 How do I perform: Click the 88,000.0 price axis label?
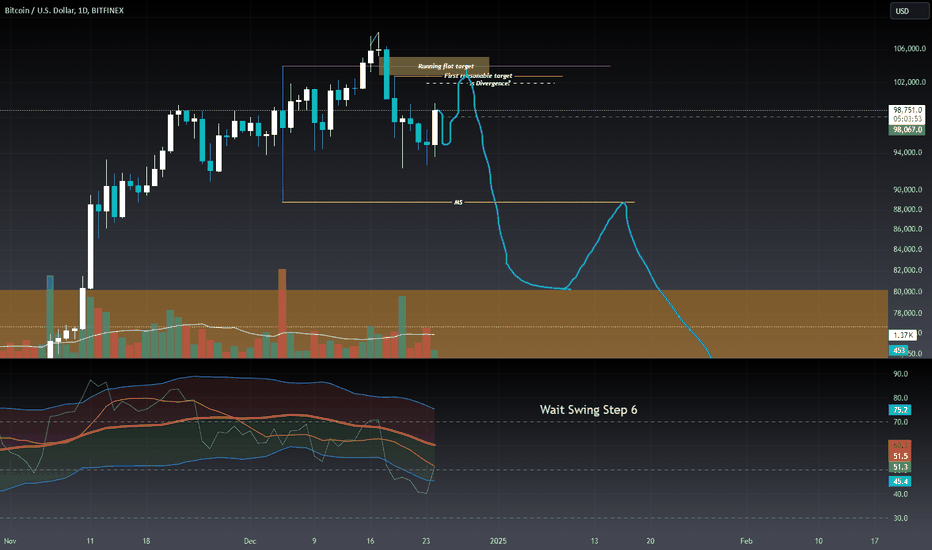[909, 209]
